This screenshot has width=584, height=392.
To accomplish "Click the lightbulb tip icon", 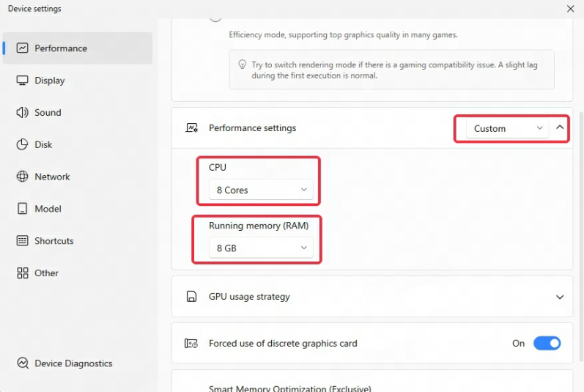I will pyautogui.click(x=242, y=64).
